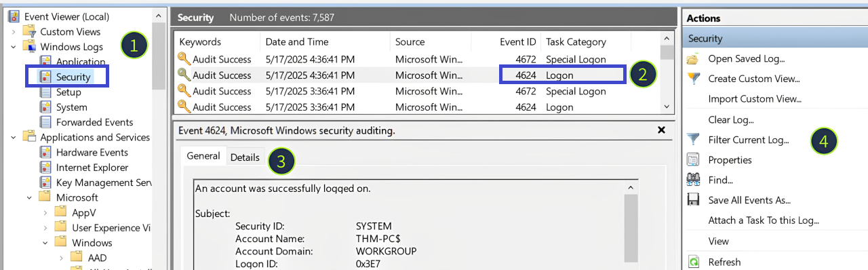Click the Security log icon in tree

click(45, 77)
